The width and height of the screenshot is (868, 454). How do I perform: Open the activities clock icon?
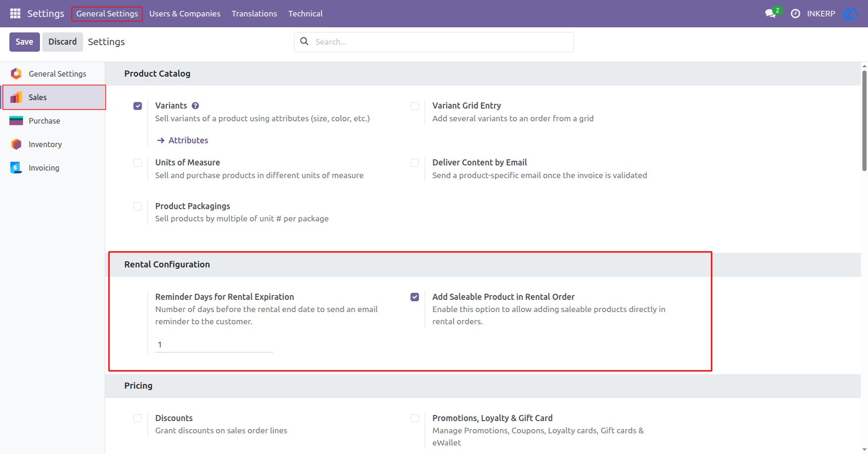(795, 14)
